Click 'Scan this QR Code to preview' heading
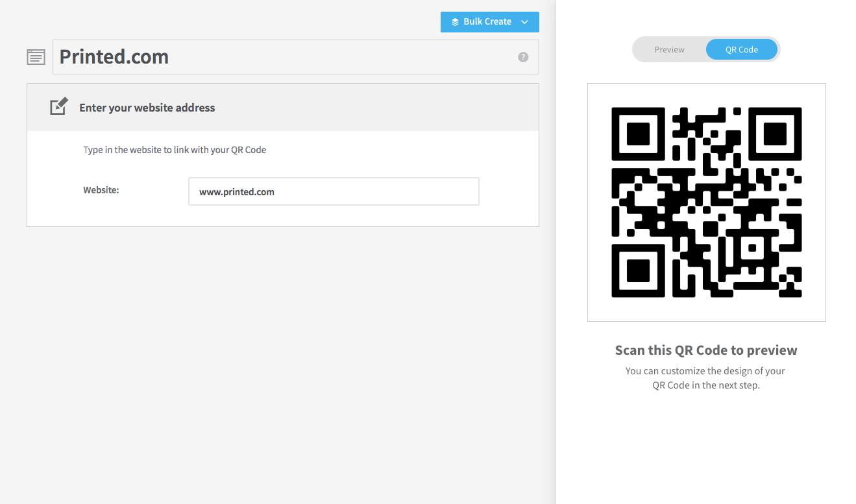Screen dimensions: 856x504 pyautogui.click(x=706, y=350)
